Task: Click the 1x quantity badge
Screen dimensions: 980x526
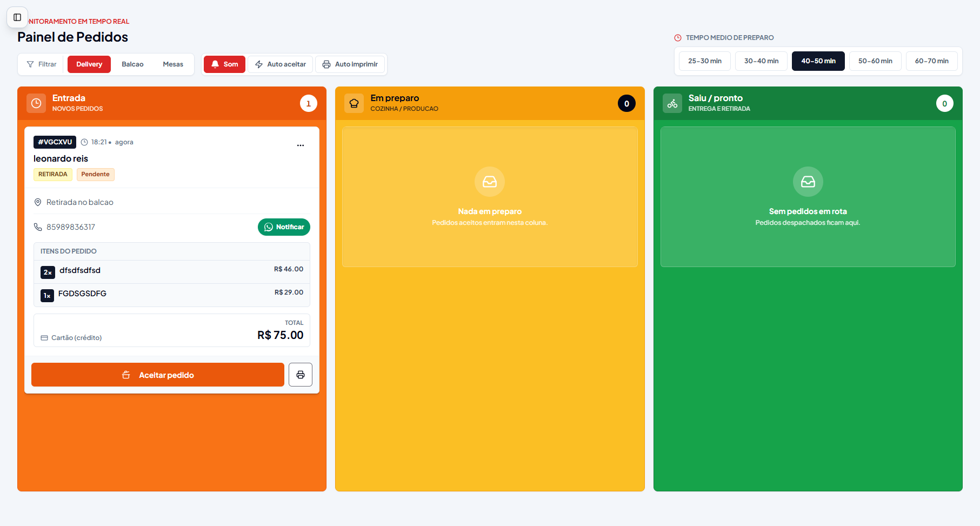Action: [x=47, y=296]
